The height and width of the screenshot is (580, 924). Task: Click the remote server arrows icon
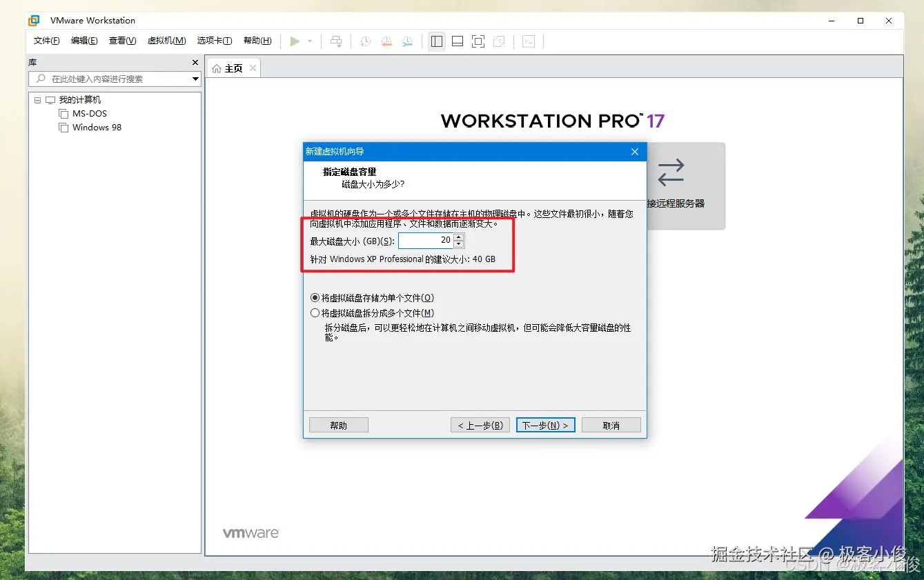[671, 172]
